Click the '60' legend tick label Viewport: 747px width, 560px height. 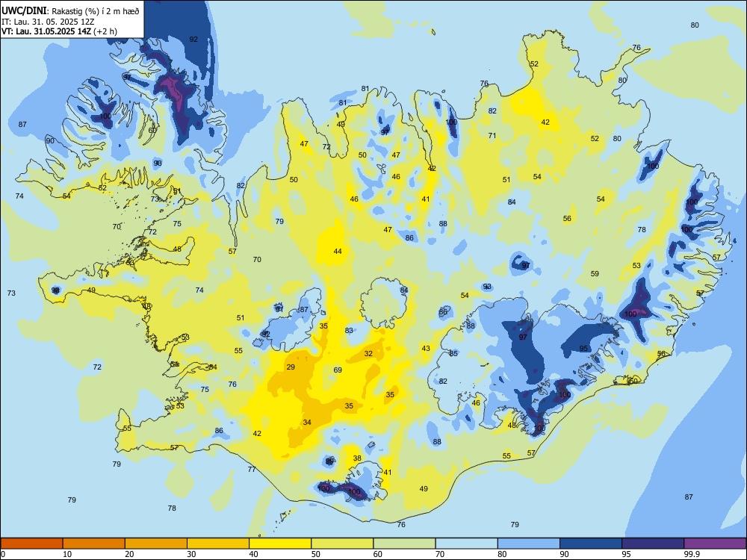point(378,554)
